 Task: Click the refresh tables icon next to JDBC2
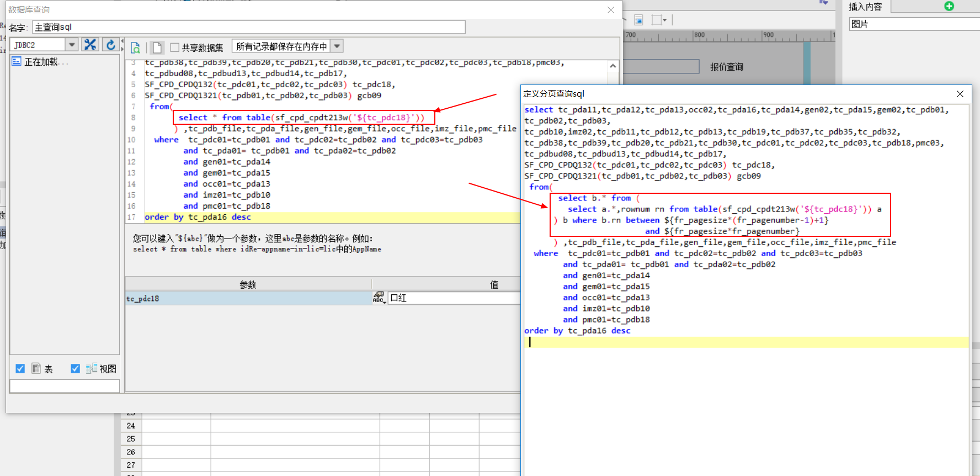pyautogui.click(x=110, y=45)
